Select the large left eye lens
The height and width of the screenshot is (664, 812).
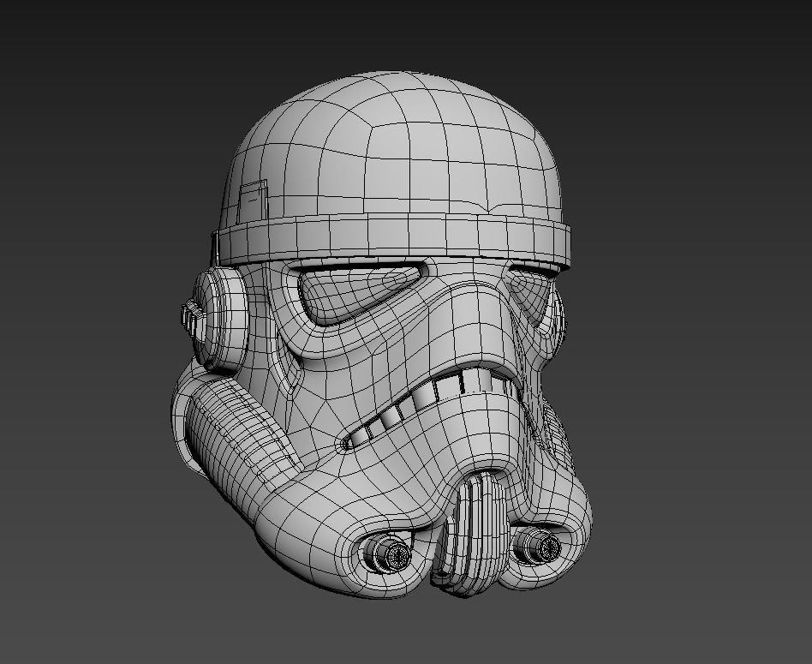coord(360,294)
